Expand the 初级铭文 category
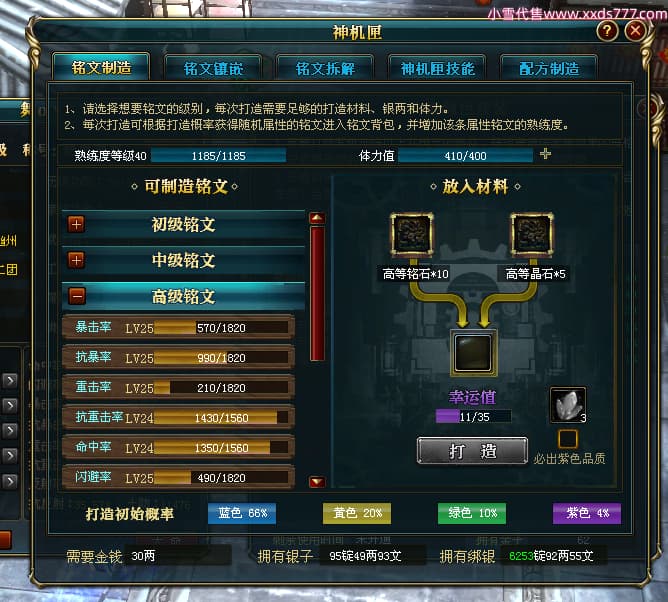The image size is (668, 602). pos(77,224)
